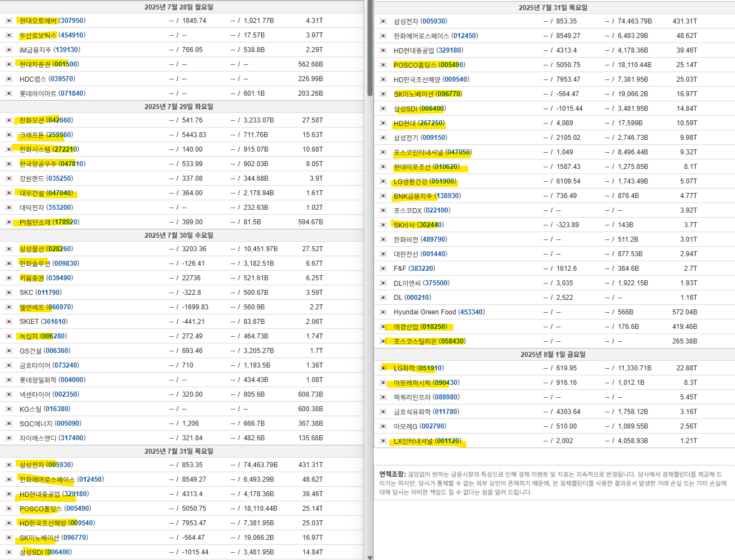Viewport: 735px width, 560px height.
Task: Select the flag icon beside 한화오션
Action: (9, 120)
